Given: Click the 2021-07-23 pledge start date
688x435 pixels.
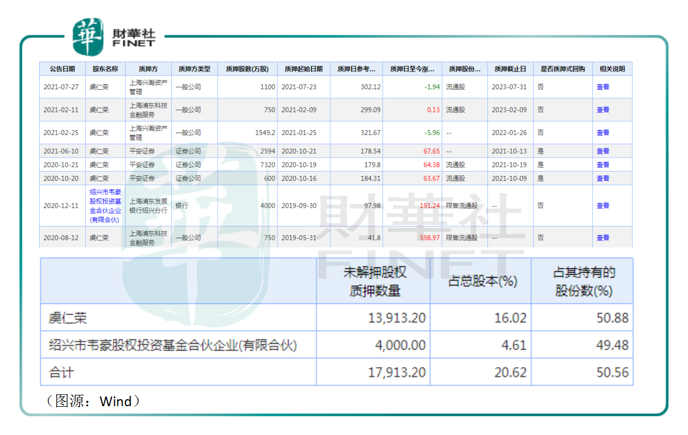Looking at the screenshot, I should click(x=299, y=87).
